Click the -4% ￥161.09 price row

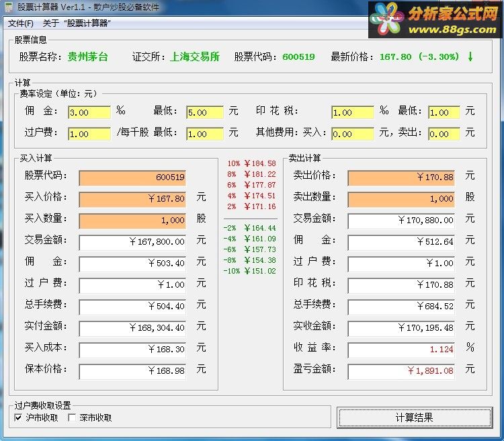(x=249, y=239)
